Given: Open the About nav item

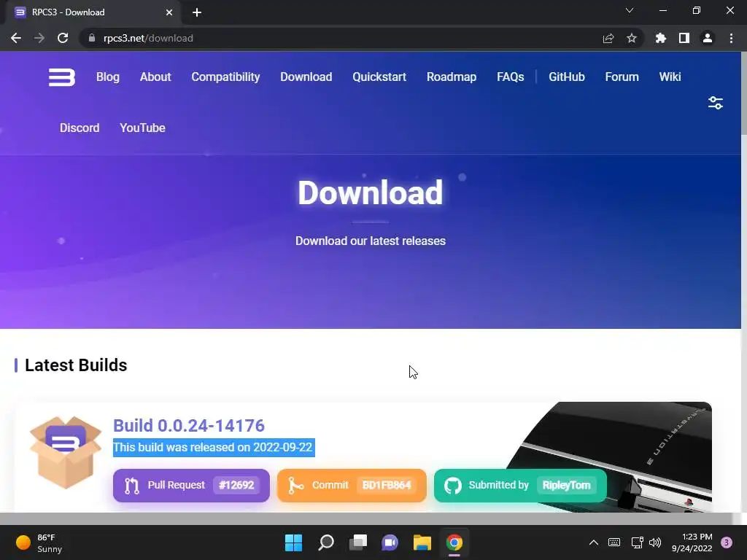Looking at the screenshot, I should coord(155,77).
